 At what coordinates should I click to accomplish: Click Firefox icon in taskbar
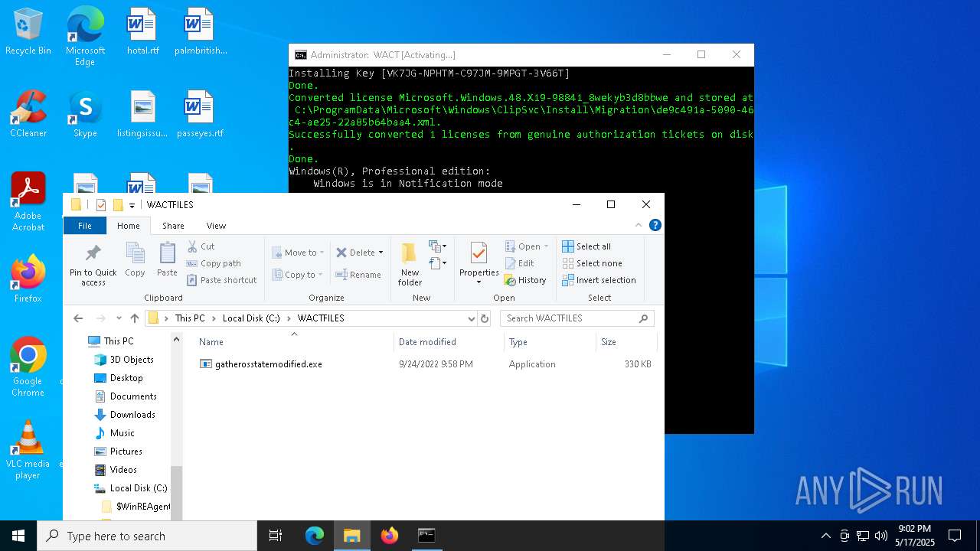point(390,536)
